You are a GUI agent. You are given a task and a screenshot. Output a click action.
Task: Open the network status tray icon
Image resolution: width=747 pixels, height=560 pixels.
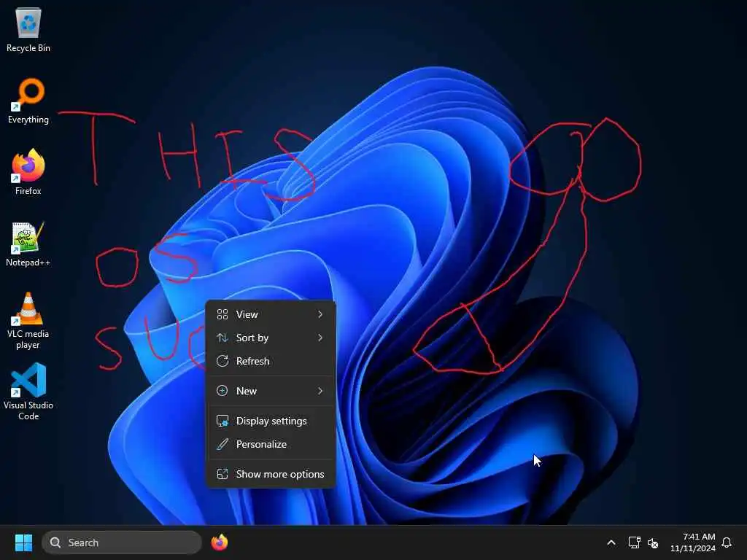[x=634, y=542]
